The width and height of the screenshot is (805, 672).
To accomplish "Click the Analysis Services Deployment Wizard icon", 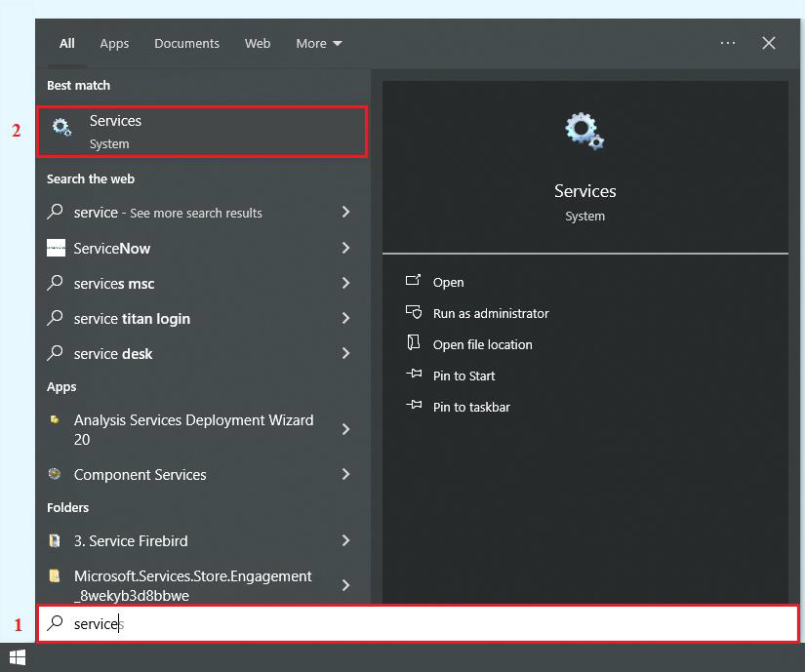I will click(x=56, y=420).
